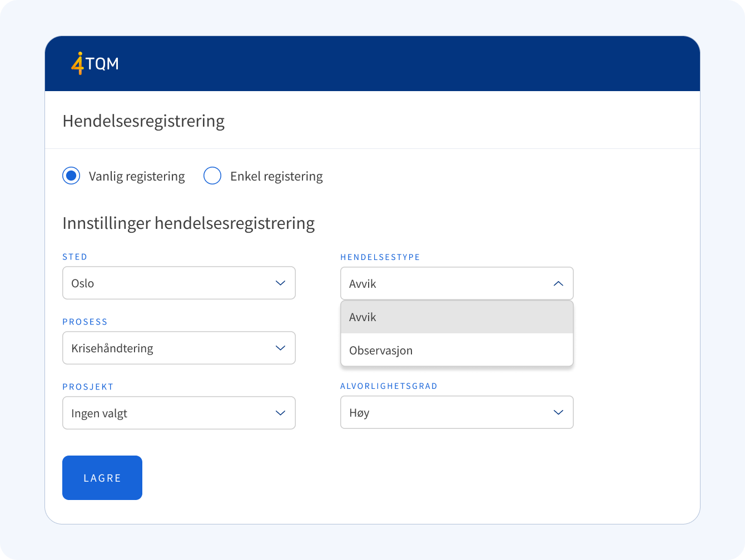Open the Prosjekt dropdown showing Ingen valgt
The image size is (745, 560).
click(x=179, y=413)
